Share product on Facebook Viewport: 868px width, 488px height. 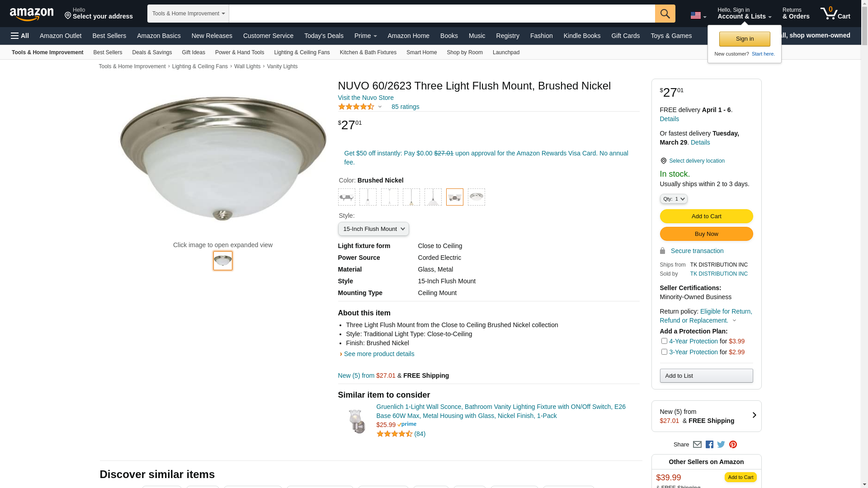(x=709, y=445)
